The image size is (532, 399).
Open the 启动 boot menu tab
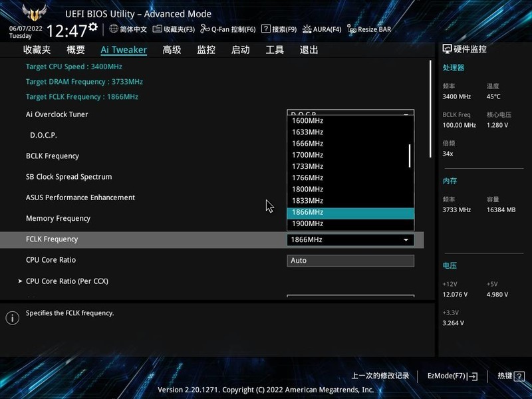tap(241, 49)
